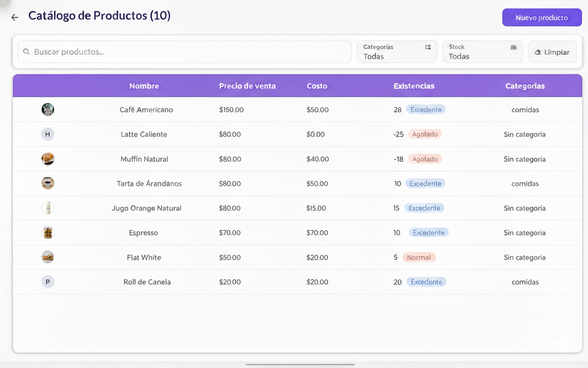Click the Latte Caliente 'H' avatar
Image resolution: width=588 pixels, height=368 pixels.
pyautogui.click(x=48, y=134)
